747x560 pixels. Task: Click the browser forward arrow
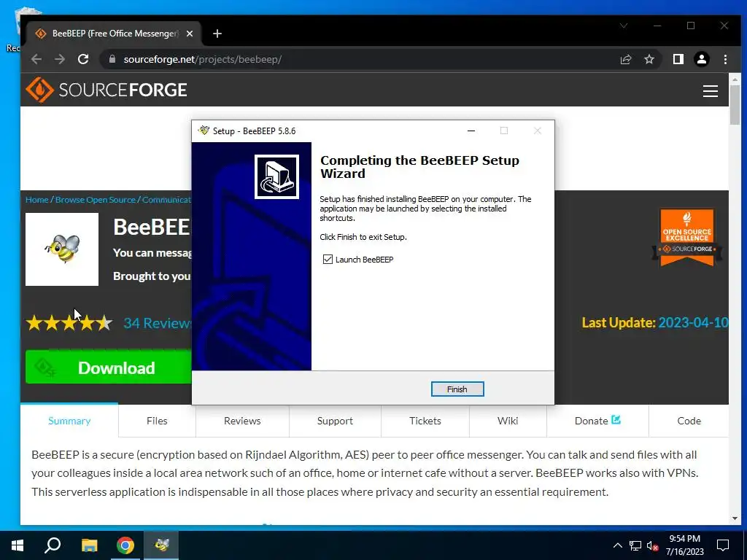tap(60, 59)
